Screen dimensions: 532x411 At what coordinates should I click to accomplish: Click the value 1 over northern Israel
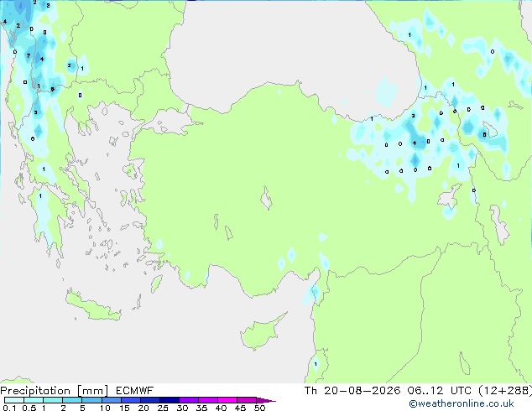click(316, 364)
